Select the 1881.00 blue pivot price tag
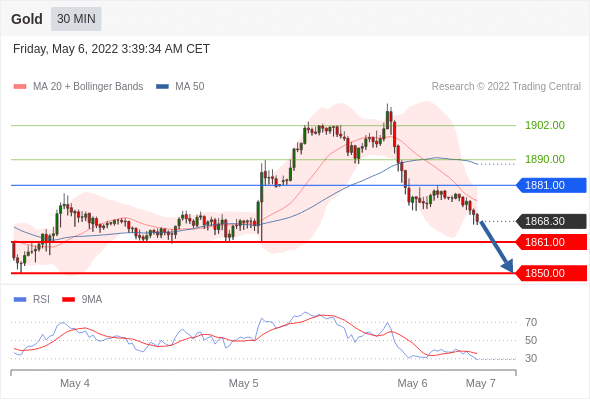The image size is (590, 400). pos(551,185)
